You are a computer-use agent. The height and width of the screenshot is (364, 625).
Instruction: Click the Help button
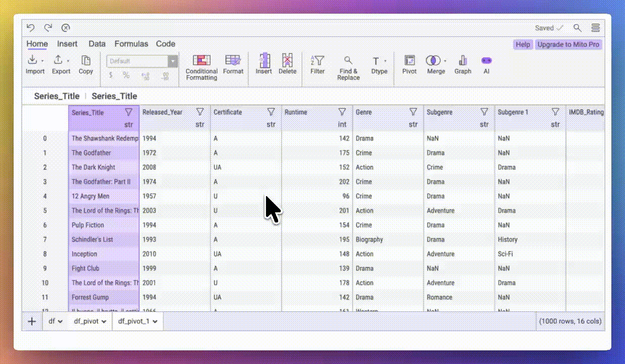point(523,44)
